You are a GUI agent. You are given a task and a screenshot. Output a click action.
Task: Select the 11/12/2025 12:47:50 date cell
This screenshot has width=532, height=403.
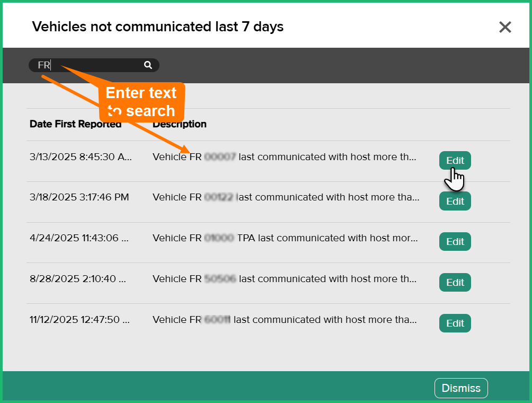[x=80, y=320]
